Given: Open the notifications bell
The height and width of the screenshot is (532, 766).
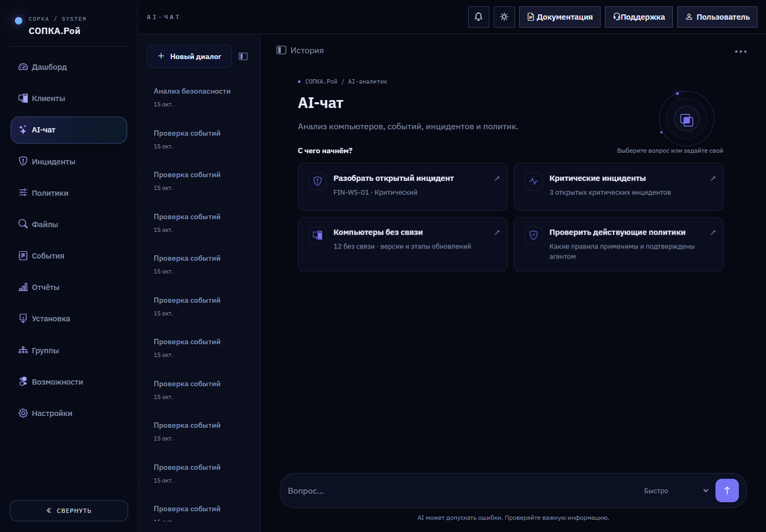Looking at the screenshot, I should tap(478, 17).
